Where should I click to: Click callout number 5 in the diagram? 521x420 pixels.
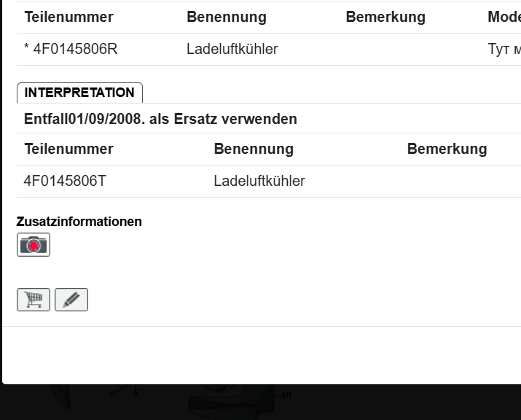click(136, 393)
